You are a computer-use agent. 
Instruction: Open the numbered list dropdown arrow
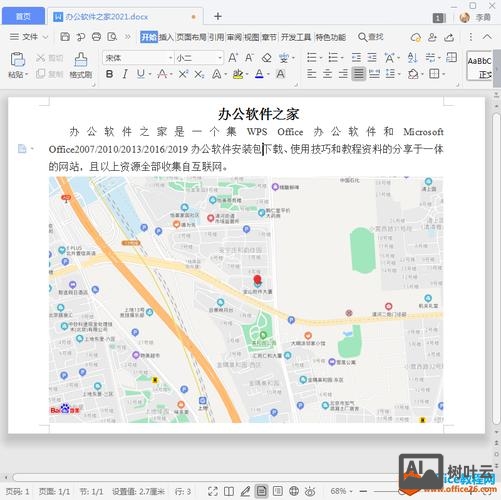click(x=343, y=58)
